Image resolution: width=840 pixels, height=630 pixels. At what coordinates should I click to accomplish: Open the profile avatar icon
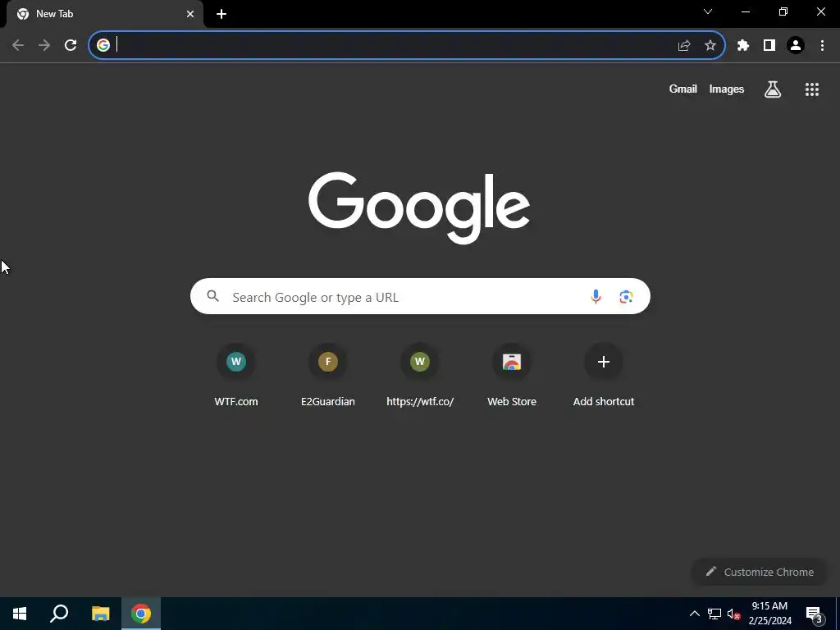click(796, 46)
